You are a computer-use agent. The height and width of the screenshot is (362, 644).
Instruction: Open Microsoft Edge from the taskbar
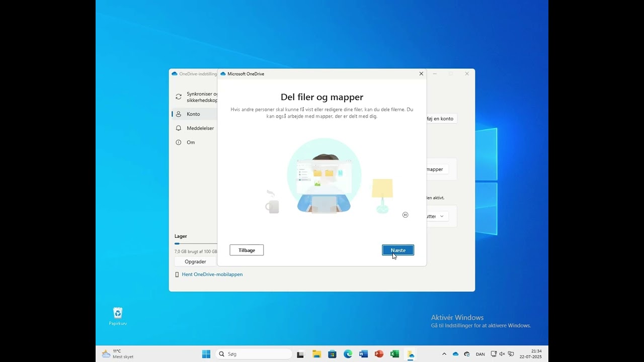click(x=347, y=354)
